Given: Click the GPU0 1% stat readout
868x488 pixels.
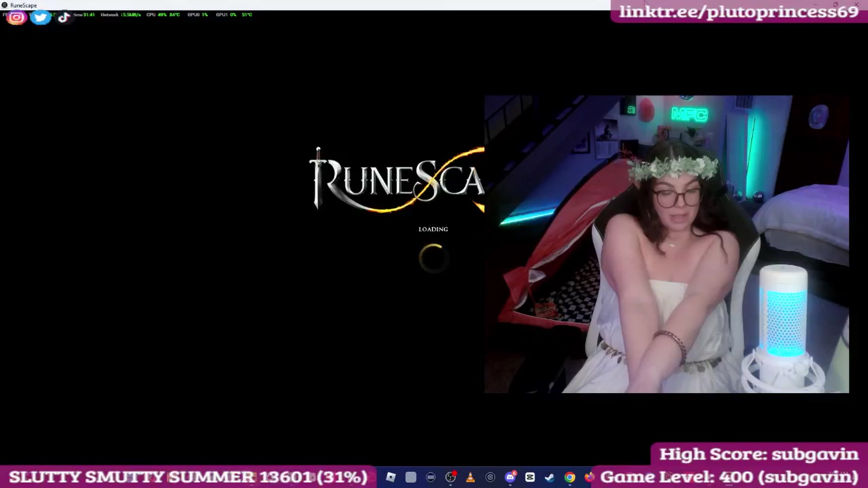Looking at the screenshot, I should (198, 14).
